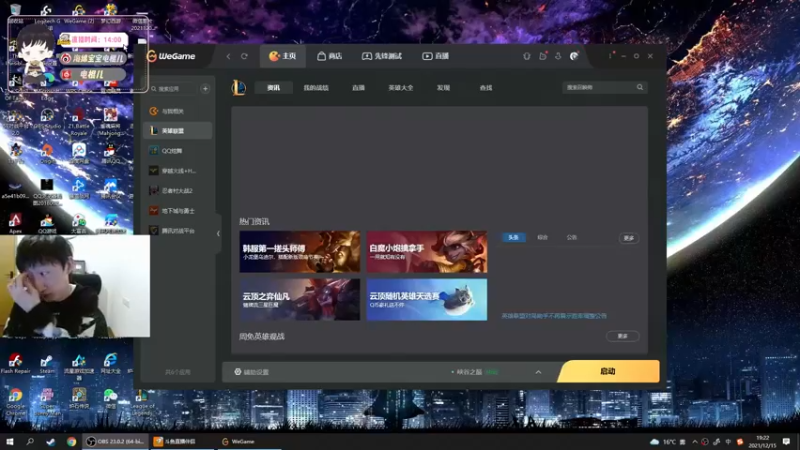Select 与我相关 in the sidebar
This screenshot has height=450, width=800.
tap(177, 111)
